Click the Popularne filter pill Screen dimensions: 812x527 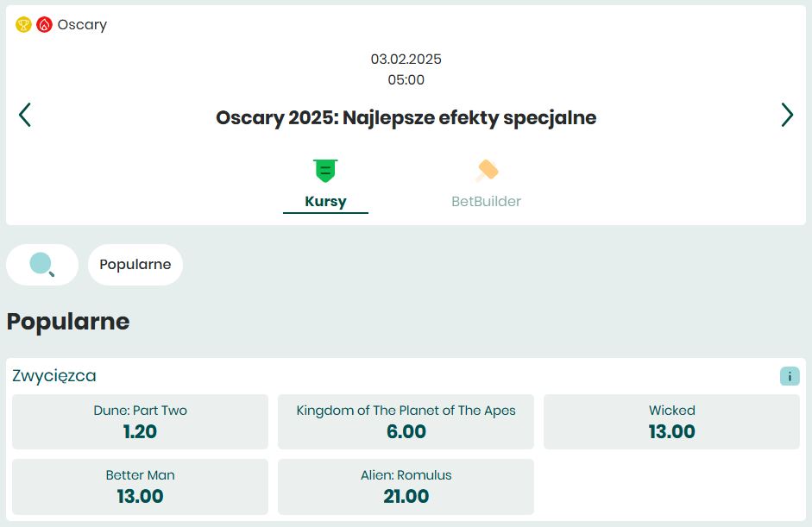[135, 264]
